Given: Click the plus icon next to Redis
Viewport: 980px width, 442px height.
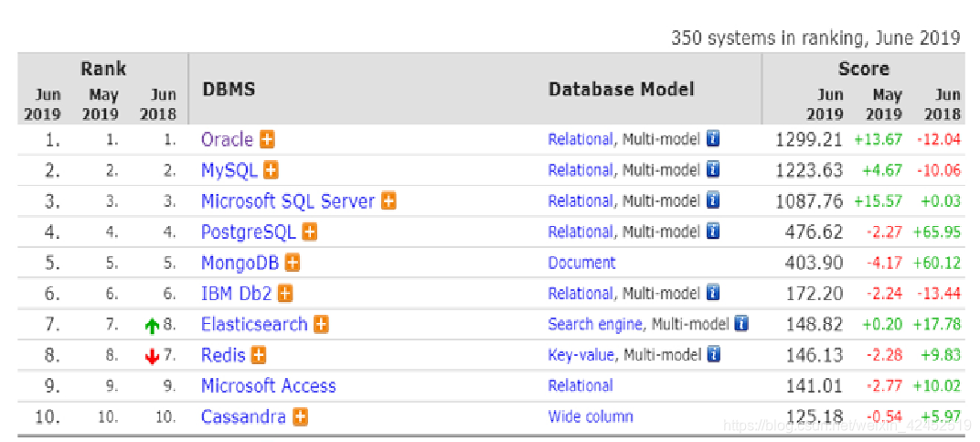Looking at the screenshot, I should [x=258, y=355].
